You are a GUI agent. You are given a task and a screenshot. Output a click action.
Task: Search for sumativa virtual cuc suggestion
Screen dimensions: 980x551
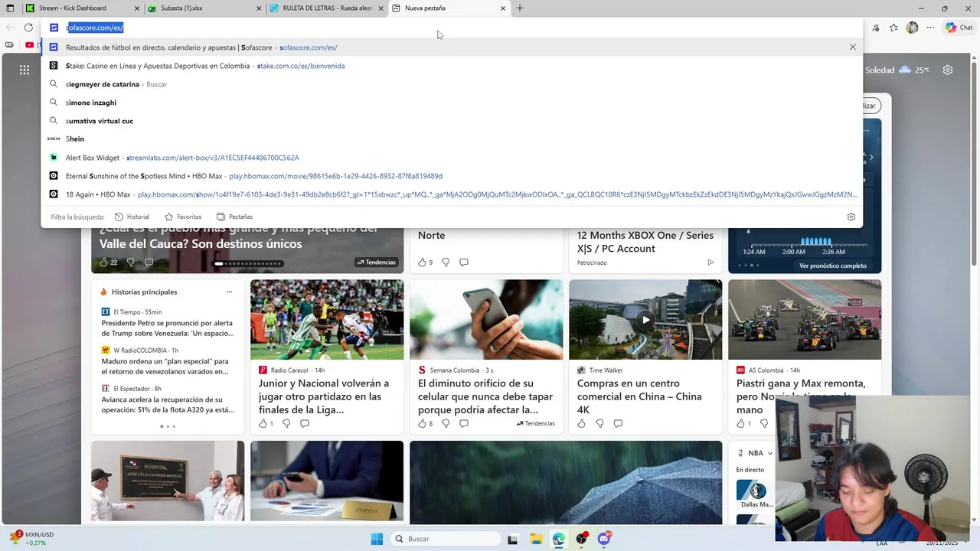[452, 121]
